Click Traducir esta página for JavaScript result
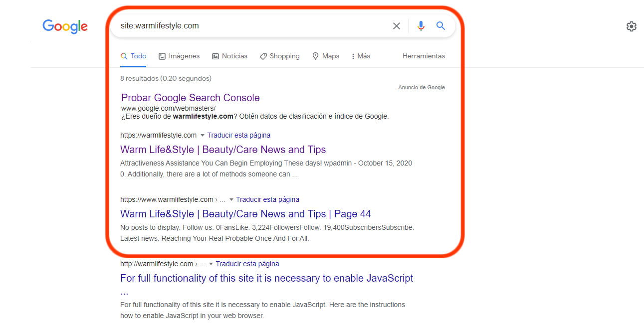644x328 pixels. (247, 264)
